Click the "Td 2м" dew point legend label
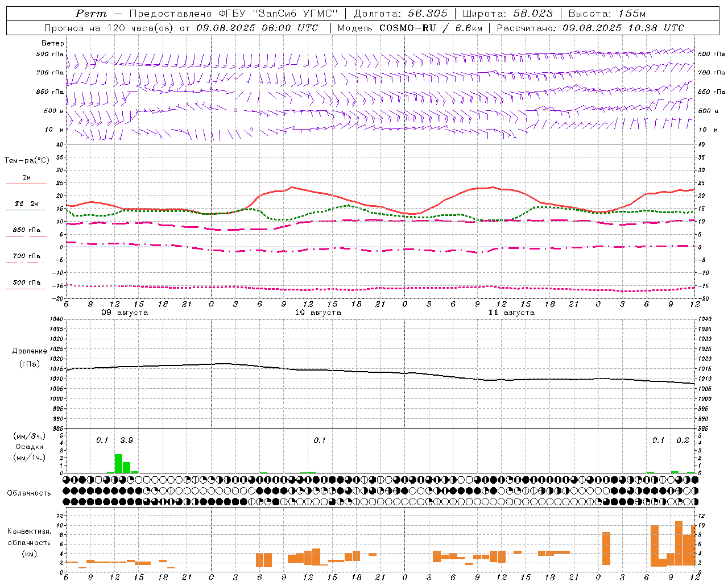 tap(26, 203)
